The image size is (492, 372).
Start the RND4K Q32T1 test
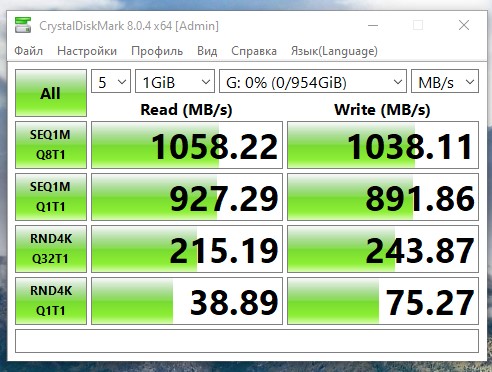coord(51,249)
